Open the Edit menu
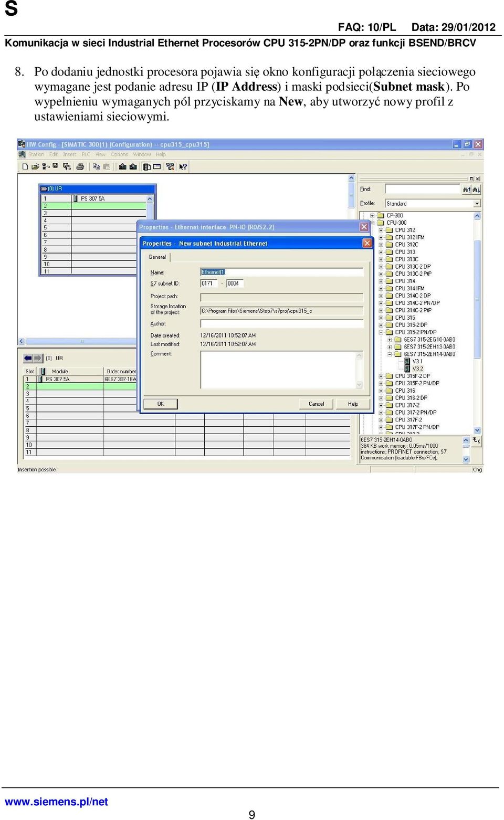This screenshot has height=820, width=504. click(x=54, y=154)
